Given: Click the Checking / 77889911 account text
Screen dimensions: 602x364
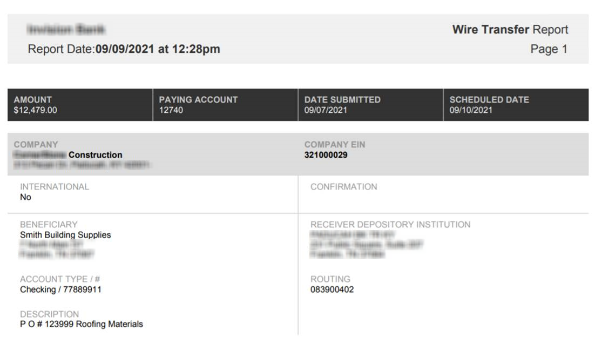Looking at the screenshot, I should pos(60,289).
